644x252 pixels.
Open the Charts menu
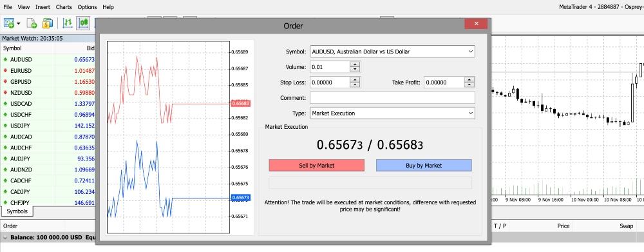point(64,7)
